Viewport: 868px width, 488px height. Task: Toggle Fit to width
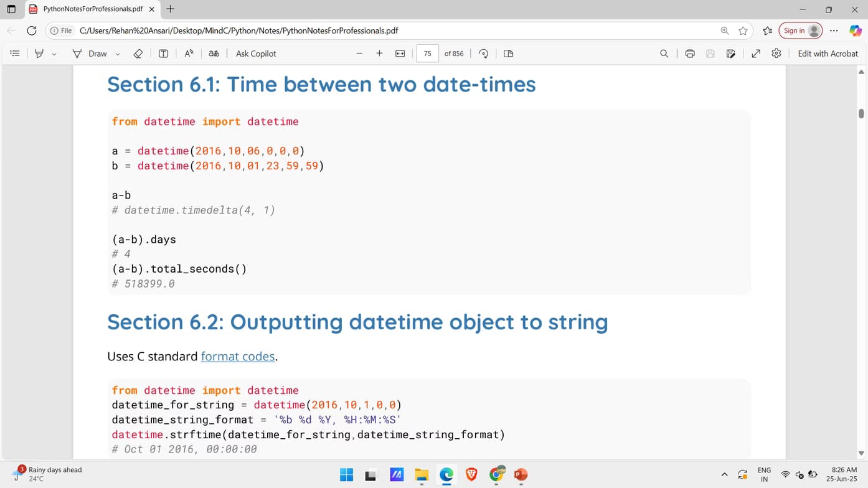click(x=400, y=54)
